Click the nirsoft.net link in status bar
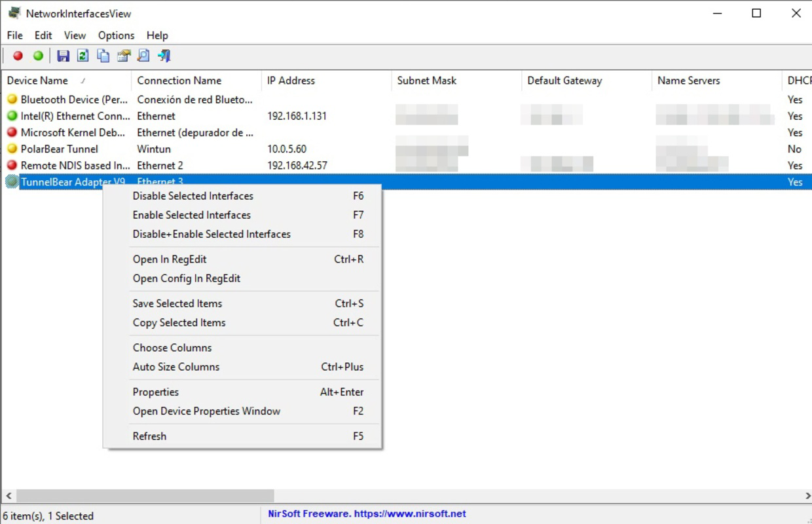 [x=410, y=514]
